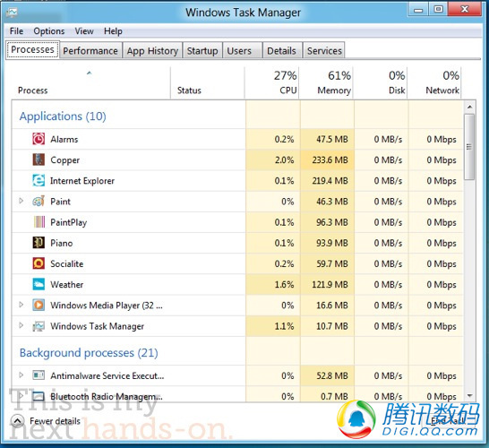Collapse view with Fewer details arrow icon
This screenshot has height=448, width=489.
(17, 421)
